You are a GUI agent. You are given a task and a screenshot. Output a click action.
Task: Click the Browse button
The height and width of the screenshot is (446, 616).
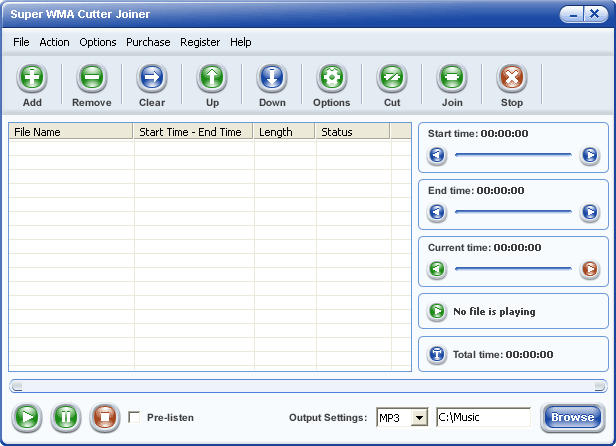(x=572, y=417)
